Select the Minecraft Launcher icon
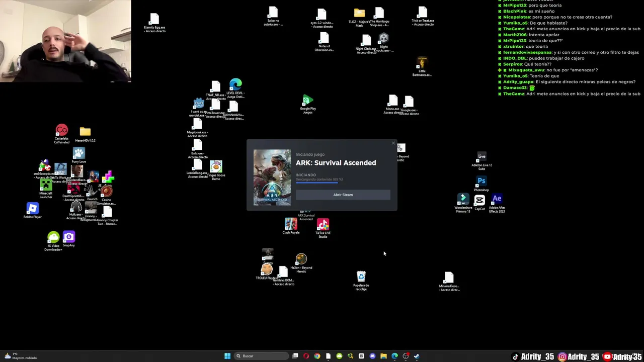The height and width of the screenshot is (362, 644). coord(46,189)
